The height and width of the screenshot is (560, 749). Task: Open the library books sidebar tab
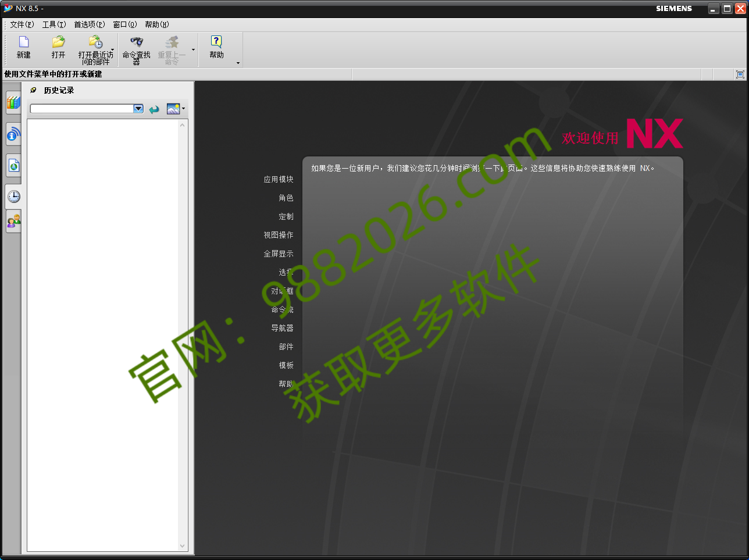click(13, 104)
